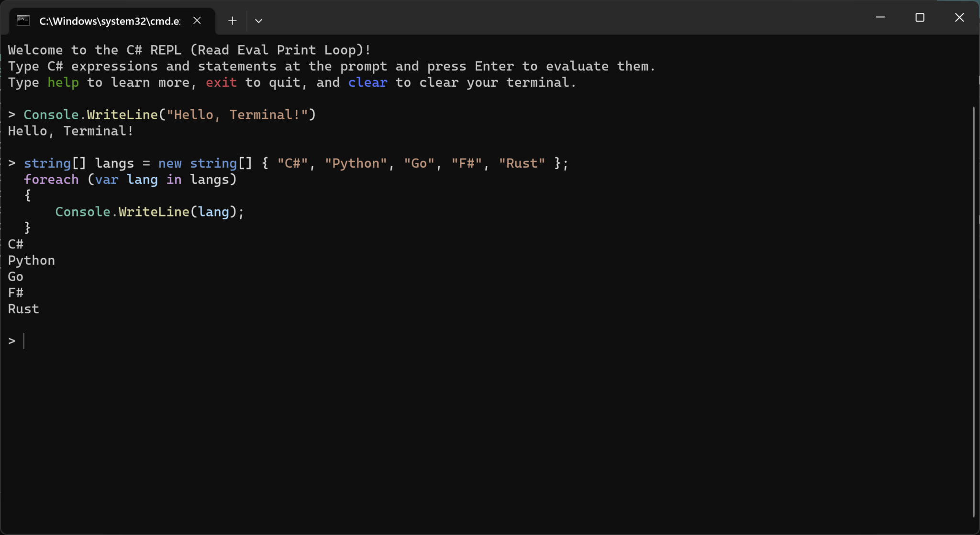Image resolution: width=980 pixels, height=535 pixels.
Task: Open a new tab with the plus icon
Action: pyautogui.click(x=232, y=21)
